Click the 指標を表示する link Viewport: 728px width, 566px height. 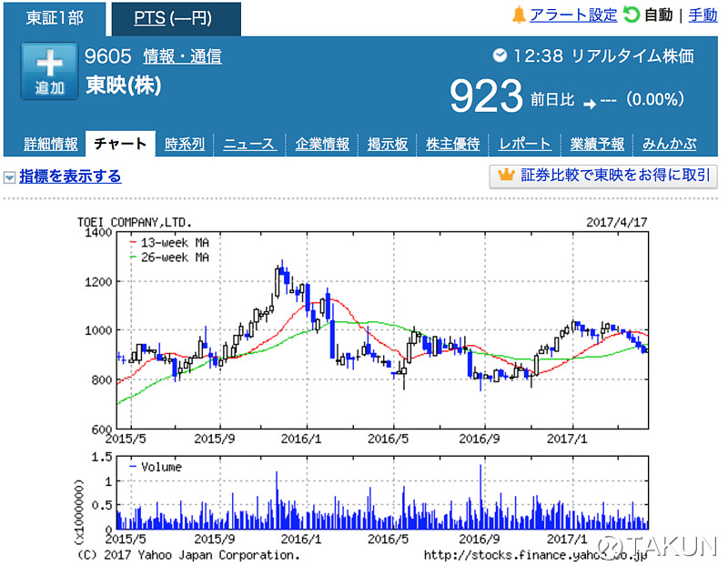70,177
